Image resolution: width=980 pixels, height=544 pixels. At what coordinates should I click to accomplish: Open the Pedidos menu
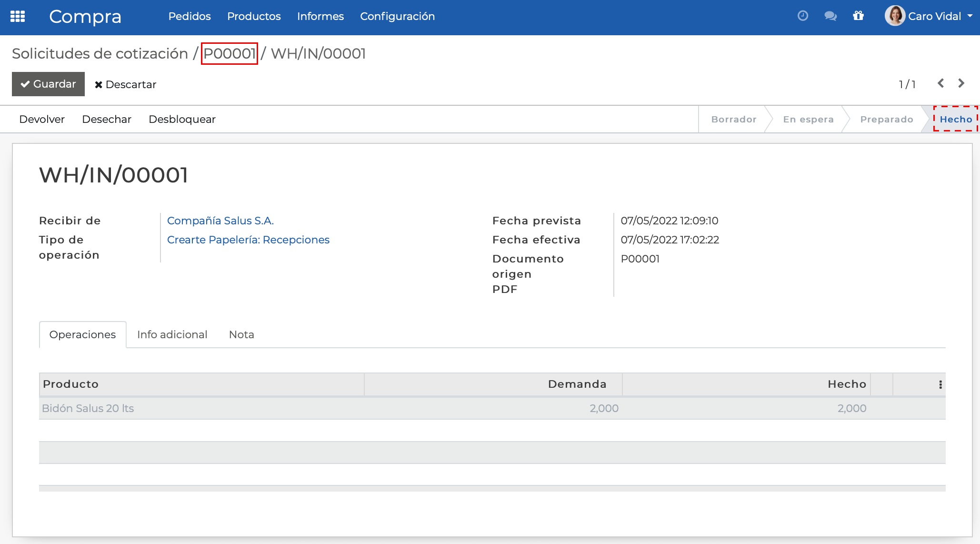pos(190,16)
